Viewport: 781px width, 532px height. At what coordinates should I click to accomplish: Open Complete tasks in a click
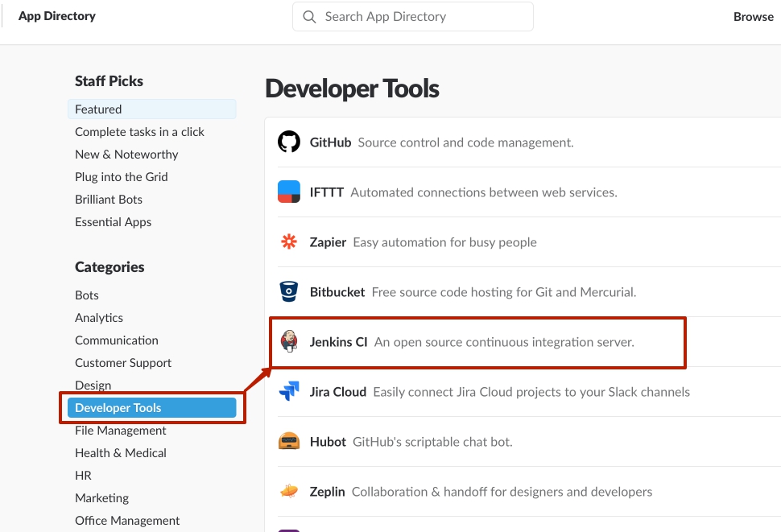click(x=139, y=132)
